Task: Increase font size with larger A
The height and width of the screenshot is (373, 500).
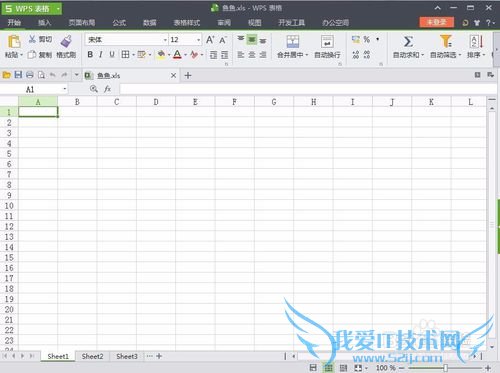Action: pos(210,40)
